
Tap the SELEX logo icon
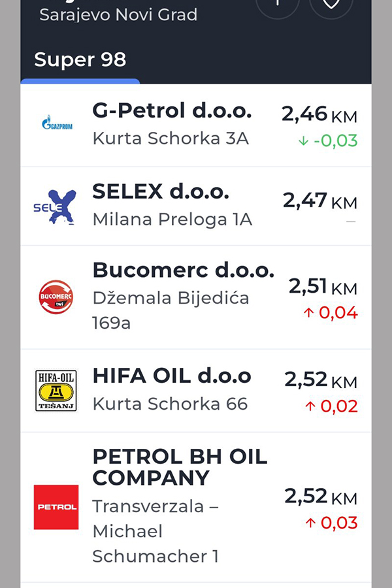(x=56, y=206)
